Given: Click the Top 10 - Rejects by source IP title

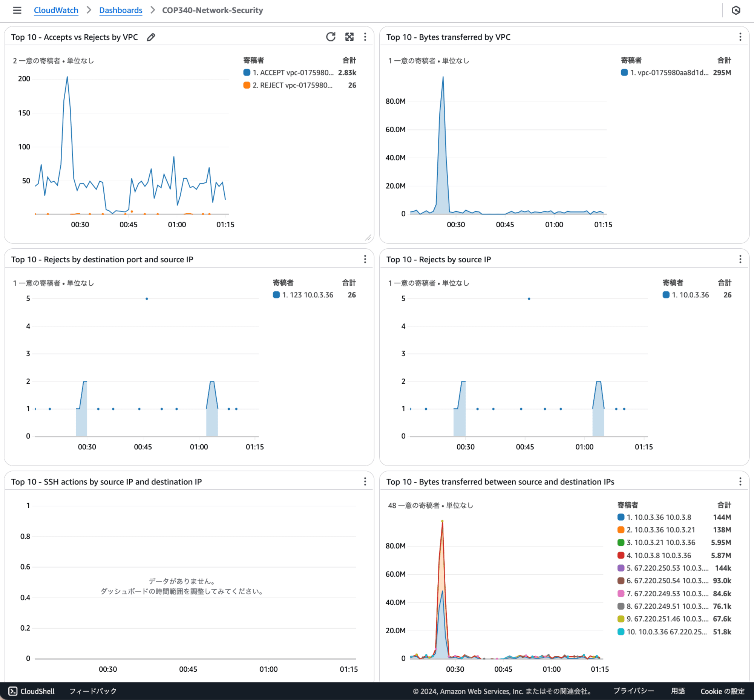Looking at the screenshot, I should coord(438,259).
